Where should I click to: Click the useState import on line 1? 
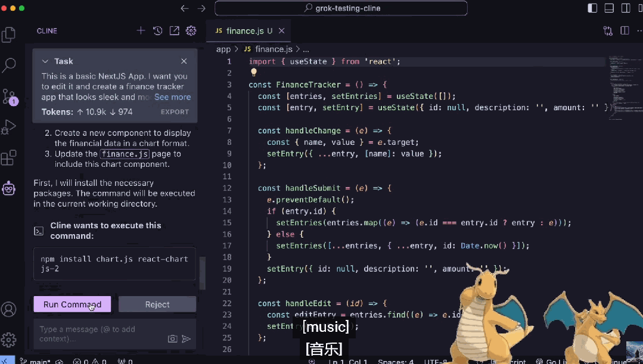pos(308,61)
